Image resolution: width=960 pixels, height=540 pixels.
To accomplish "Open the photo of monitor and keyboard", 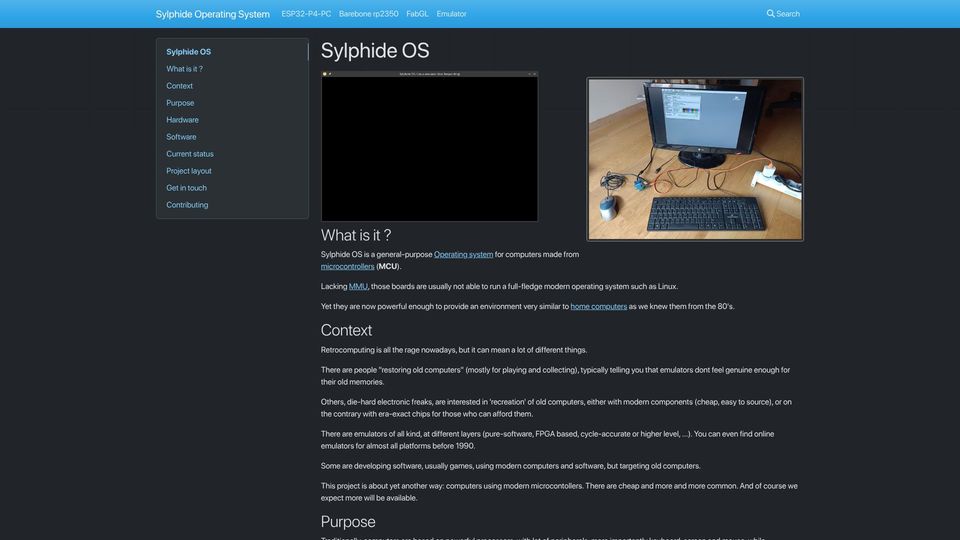I will [695, 159].
